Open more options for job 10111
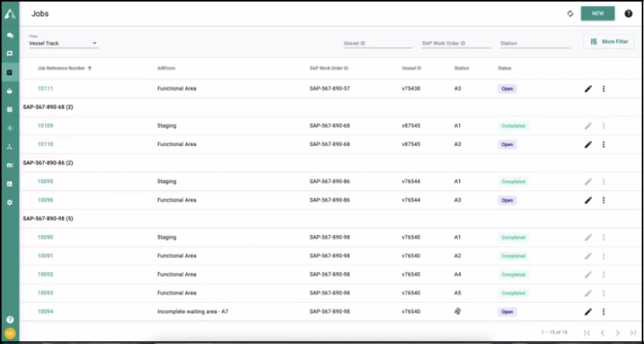Screen dimensions: 644x344 tap(603, 89)
